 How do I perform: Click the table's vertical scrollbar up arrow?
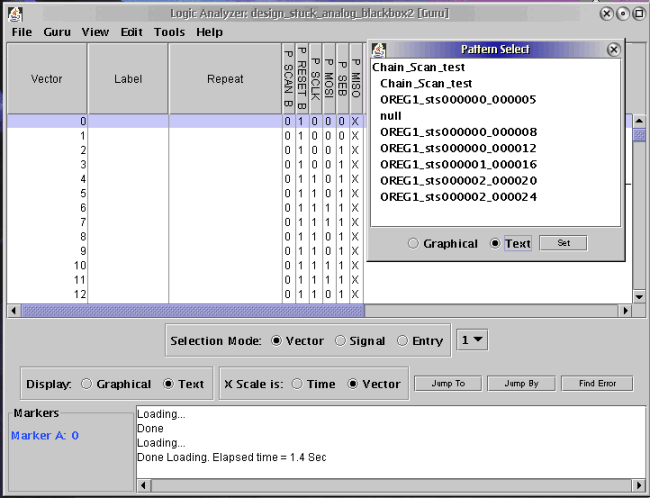[x=639, y=121]
